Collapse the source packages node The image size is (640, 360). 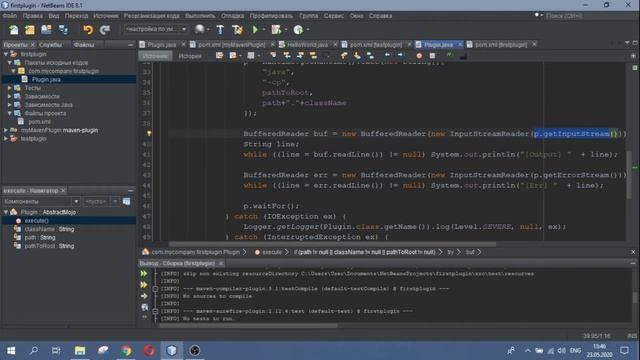pos(9,62)
